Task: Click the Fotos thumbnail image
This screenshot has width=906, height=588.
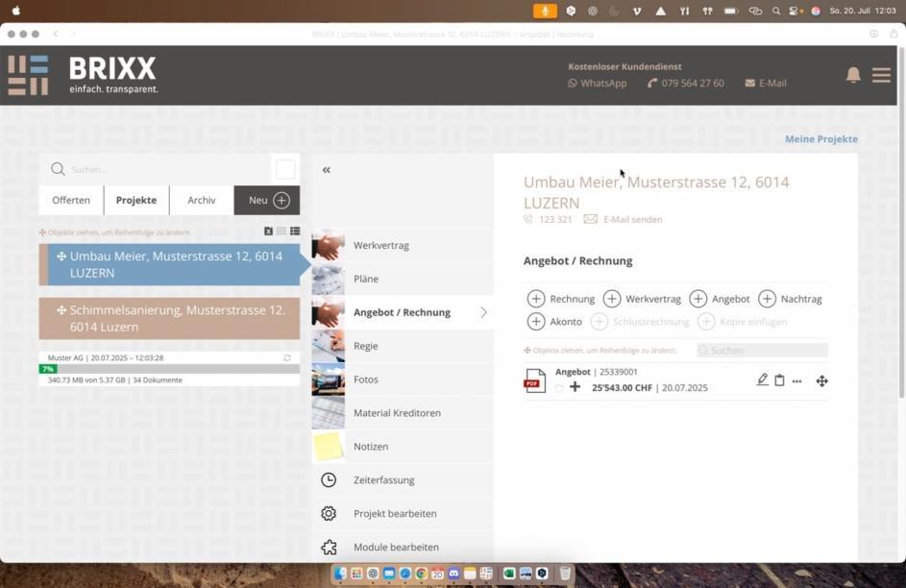Action: [329, 380]
